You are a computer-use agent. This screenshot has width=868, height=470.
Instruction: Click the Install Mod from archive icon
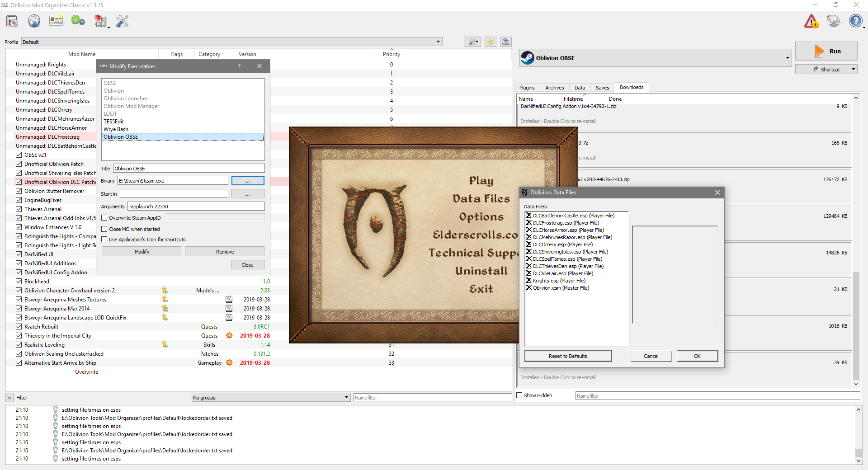coord(12,21)
